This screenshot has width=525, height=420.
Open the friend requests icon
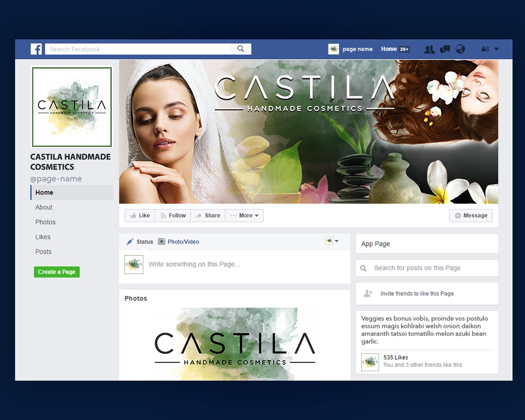(x=429, y=48)
